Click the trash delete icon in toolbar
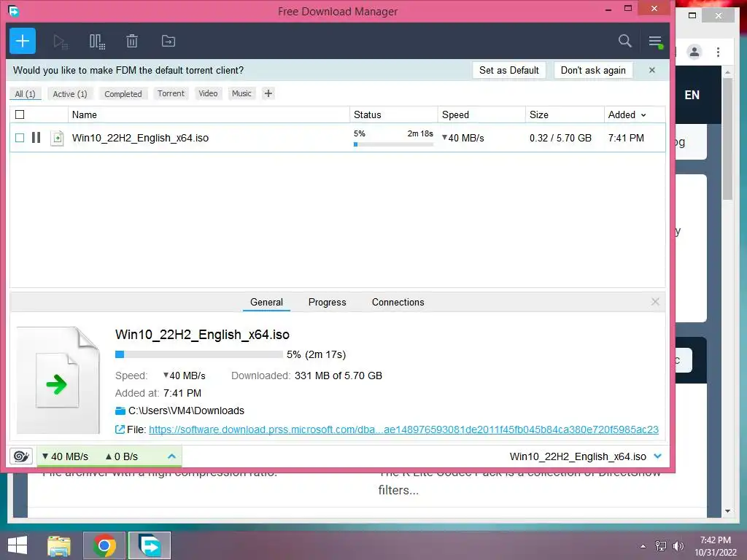747x560 pixels. (132, 41)
